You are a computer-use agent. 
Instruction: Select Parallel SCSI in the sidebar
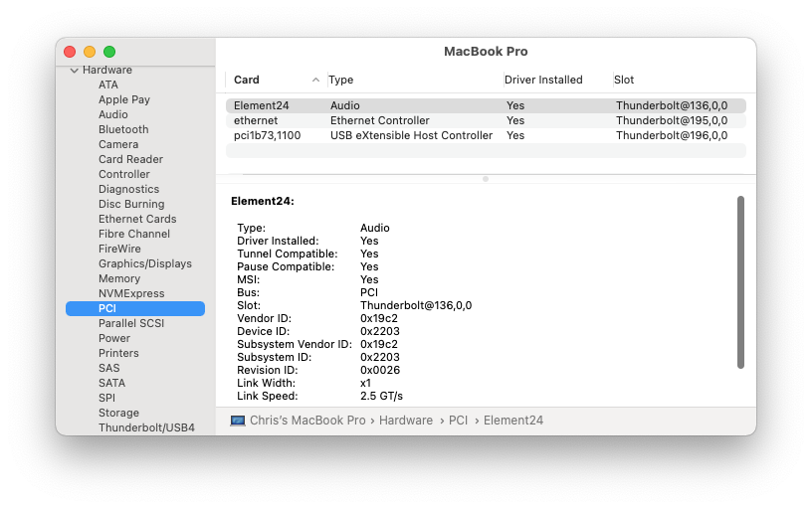[x=131, y=323]
